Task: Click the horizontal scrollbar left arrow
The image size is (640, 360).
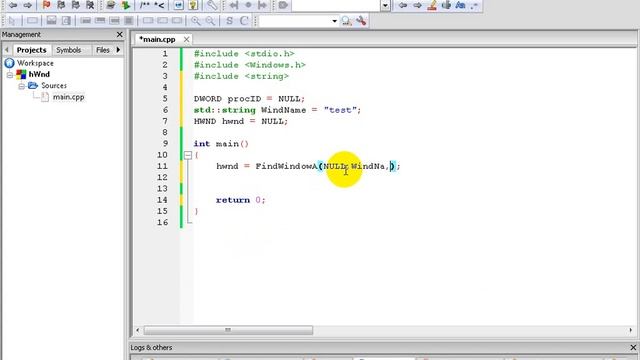Action: pyautogui.click(x=138, y=330)
